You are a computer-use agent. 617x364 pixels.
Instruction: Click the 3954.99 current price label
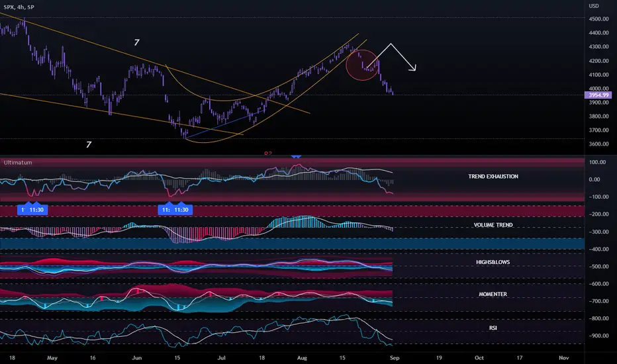tap(598, 95)
